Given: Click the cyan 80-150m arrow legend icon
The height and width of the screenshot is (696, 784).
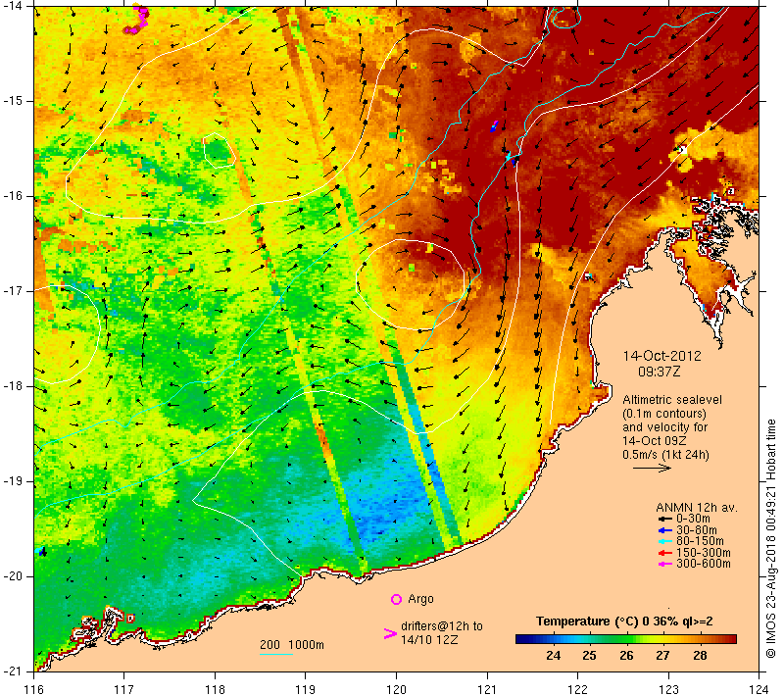Looking at the screenshot, I should pos(664,541).
